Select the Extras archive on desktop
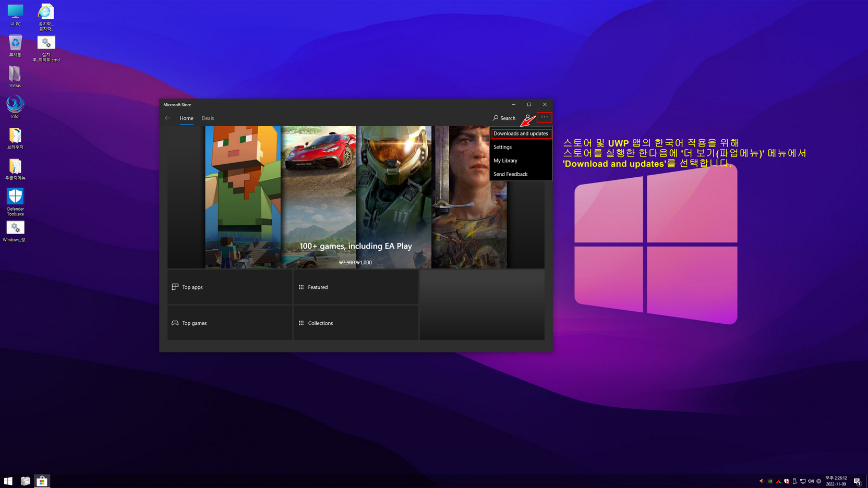The width and height of the screenshot is (868, 488). (x=15, y=77)
